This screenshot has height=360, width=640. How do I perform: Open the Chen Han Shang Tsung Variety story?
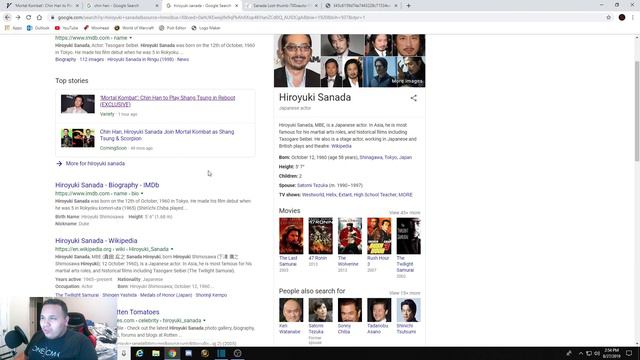[x=167, y=101]
